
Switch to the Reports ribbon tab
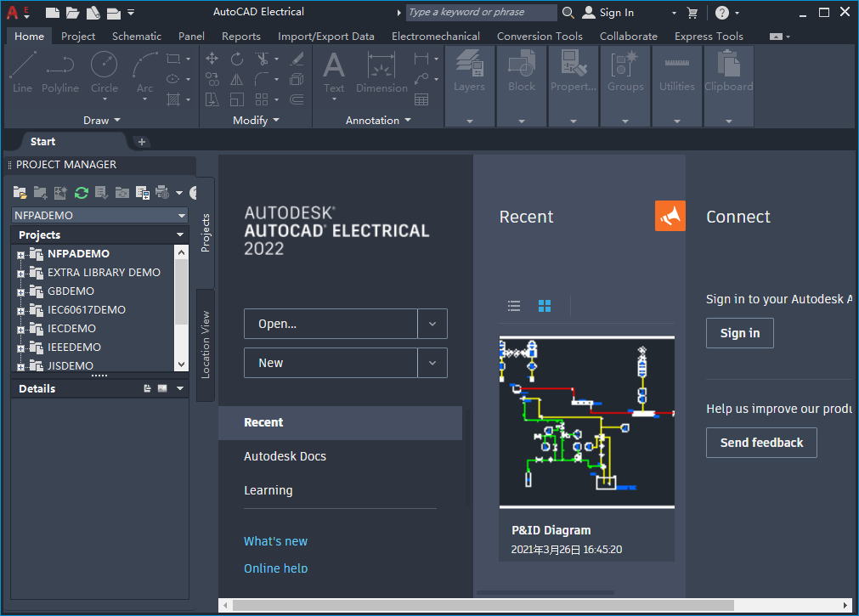click(x=241, y=37)
